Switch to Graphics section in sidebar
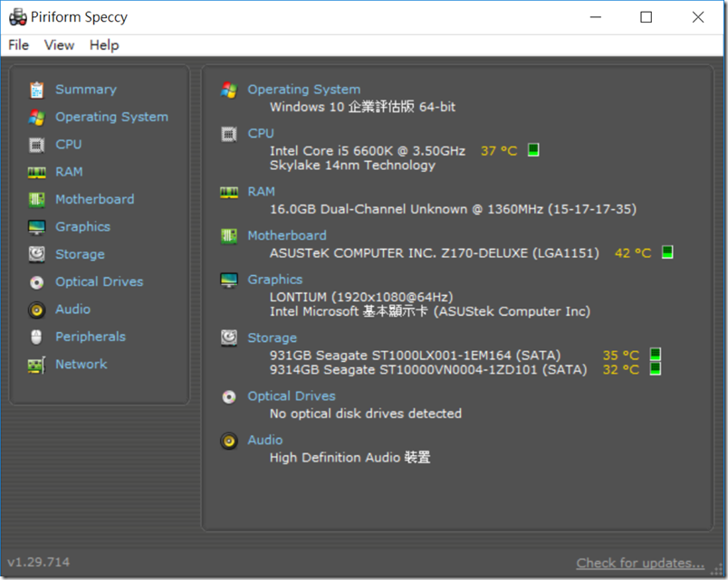The image size is (728, 580). click(x=82, y=227)
